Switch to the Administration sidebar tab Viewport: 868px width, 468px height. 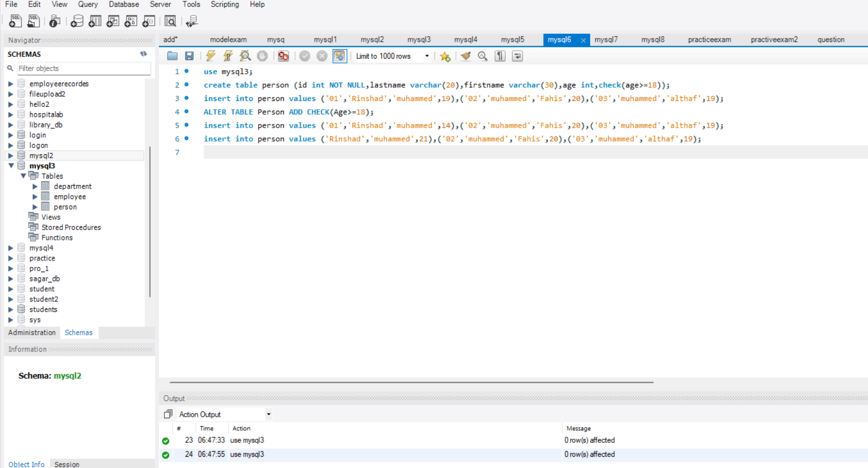click(31, 332)
